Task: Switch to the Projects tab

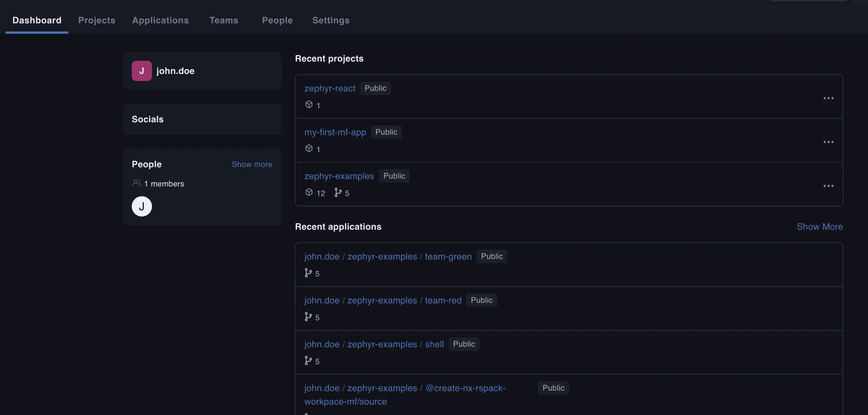Action: (97, 20)
